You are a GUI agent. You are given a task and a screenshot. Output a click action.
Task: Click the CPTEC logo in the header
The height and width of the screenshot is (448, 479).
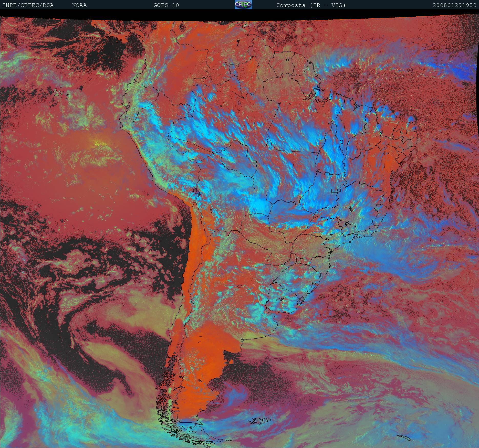pyautogui.click(x=243, y=5)
